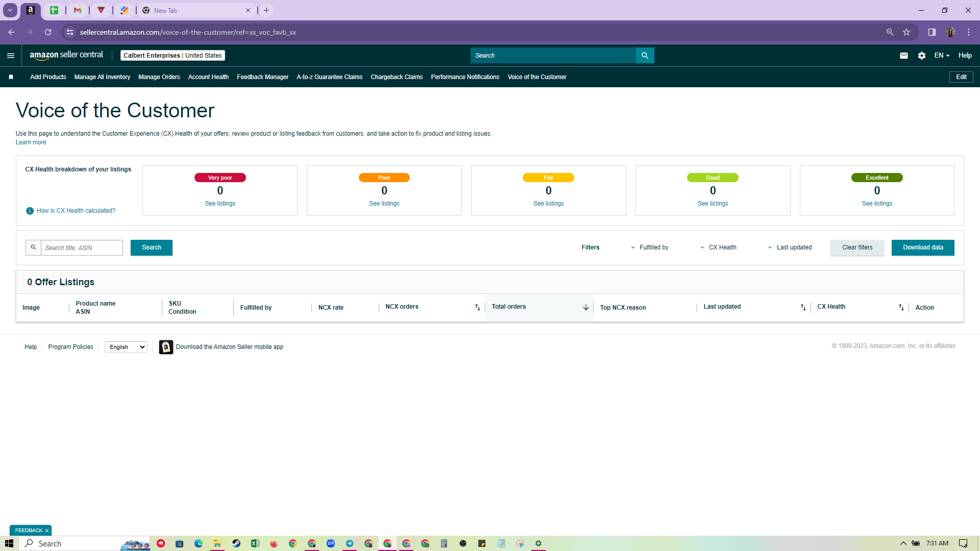Click the teal Search button
980x551 pixels.
click(x=152, y=247)
